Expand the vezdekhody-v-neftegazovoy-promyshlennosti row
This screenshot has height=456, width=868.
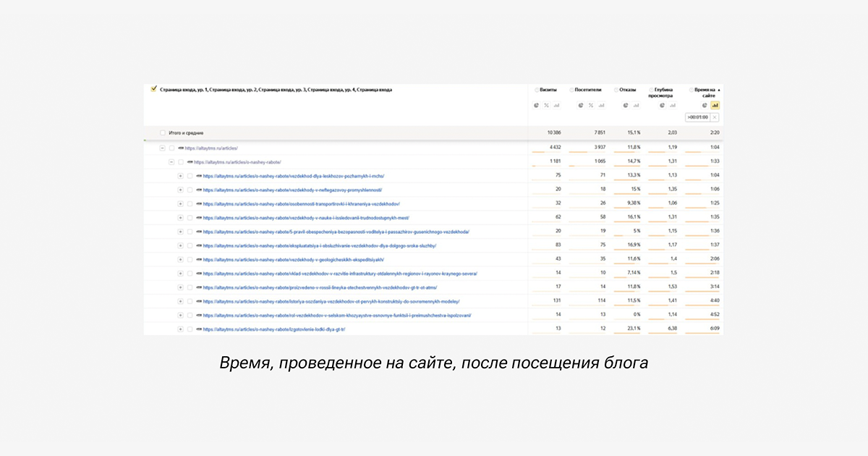(180, 190)
